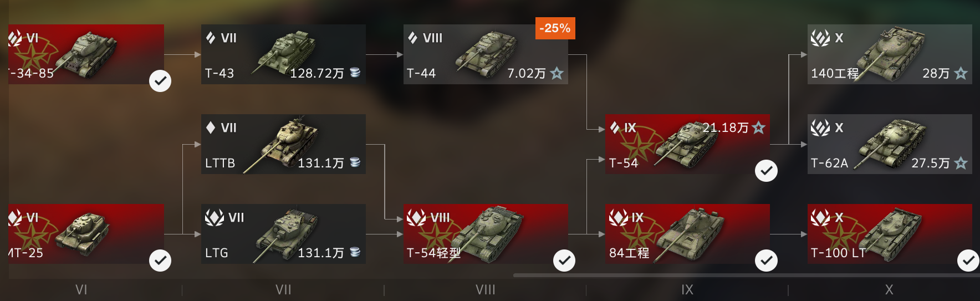Click the horizontal tech tree scrollbar
Image resolution: width=980 pixels, height=301 pixels.
coord(746,275)
